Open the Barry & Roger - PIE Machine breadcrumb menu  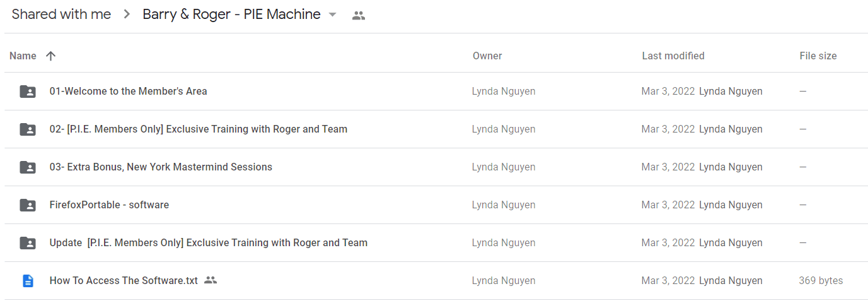coord(231,15)
